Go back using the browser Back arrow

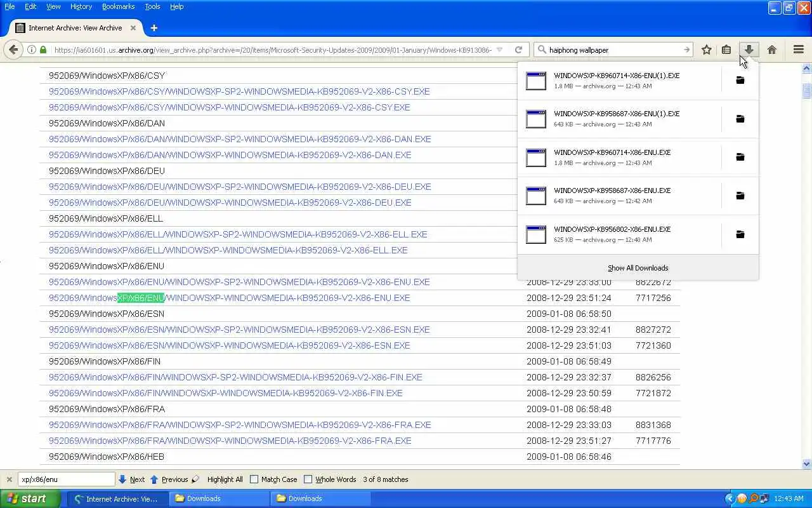[x=13, y=50]
